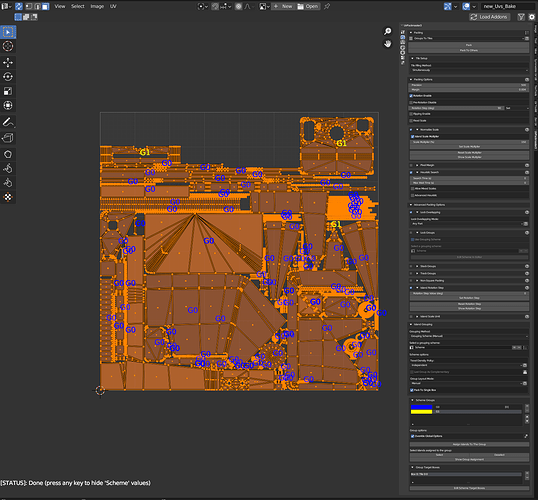Image resolution: width=538 pixels, height=500 pixels.
Task: Pick the Rotate tool in left toolbar
Action: [8, 77]
